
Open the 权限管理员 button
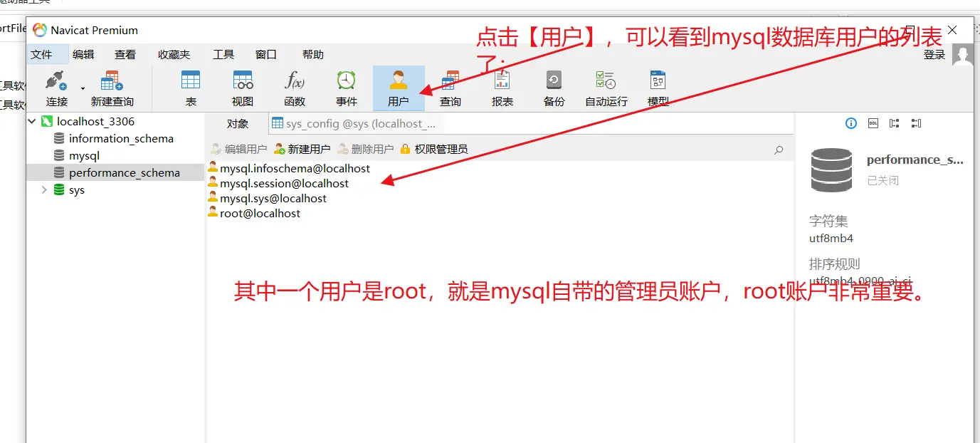433,149
